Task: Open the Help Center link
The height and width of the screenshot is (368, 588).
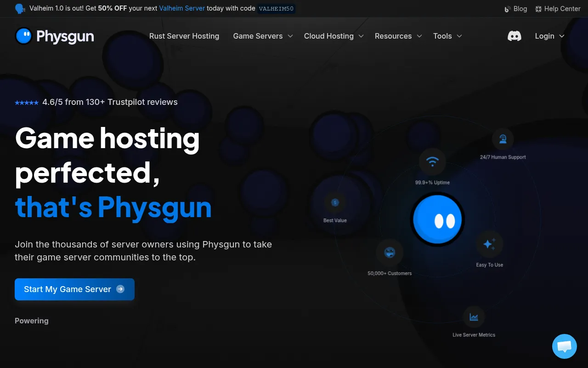Action: [558, 9]
